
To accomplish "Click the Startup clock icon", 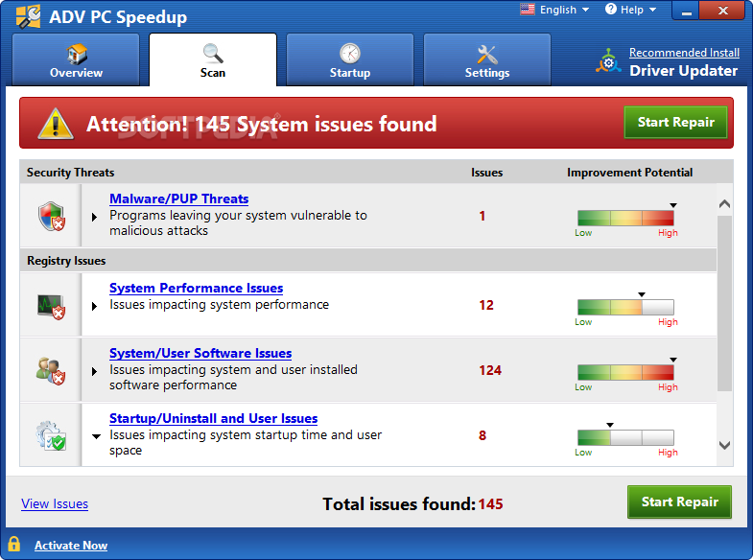I will [350, 54].
